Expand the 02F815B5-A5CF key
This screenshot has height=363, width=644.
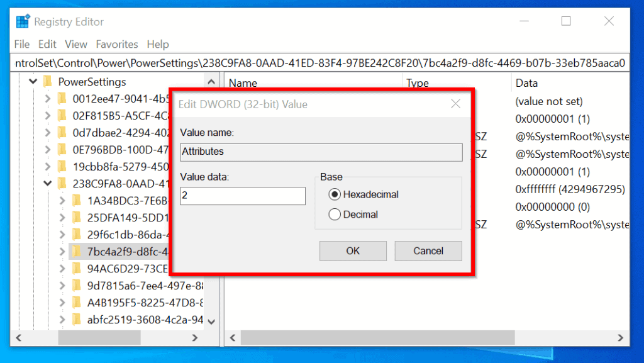click(x=48, y=116)
